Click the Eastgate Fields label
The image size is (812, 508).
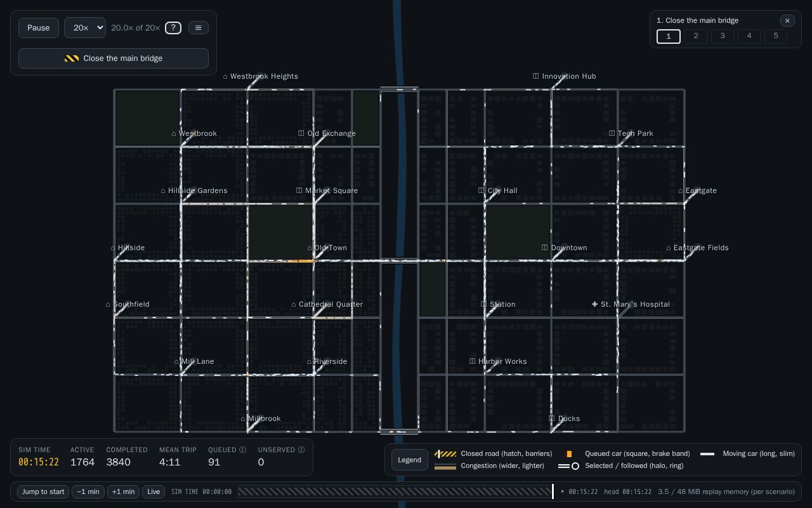pyautogui.click(x=701, y=248)
